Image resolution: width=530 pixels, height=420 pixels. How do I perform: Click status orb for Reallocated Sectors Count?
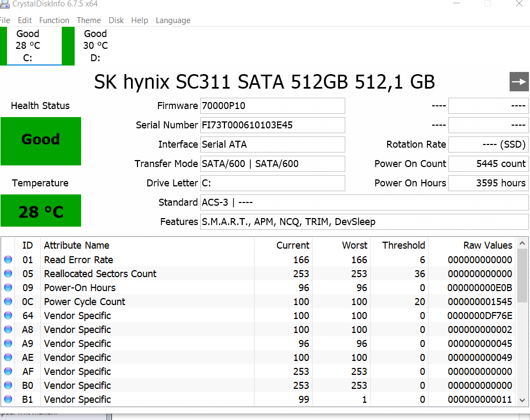coord(8,273)
